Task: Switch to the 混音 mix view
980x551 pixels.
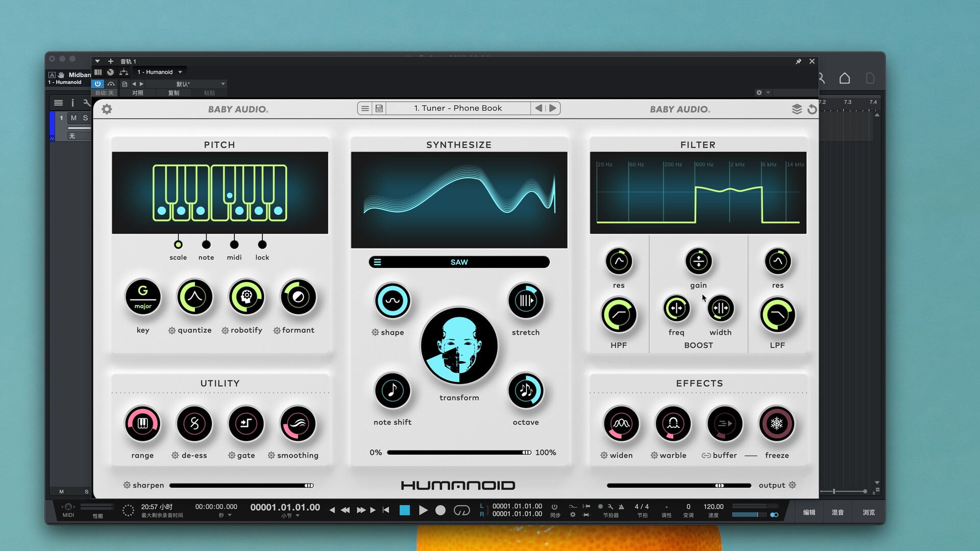Action: click(x=838, y=512)
